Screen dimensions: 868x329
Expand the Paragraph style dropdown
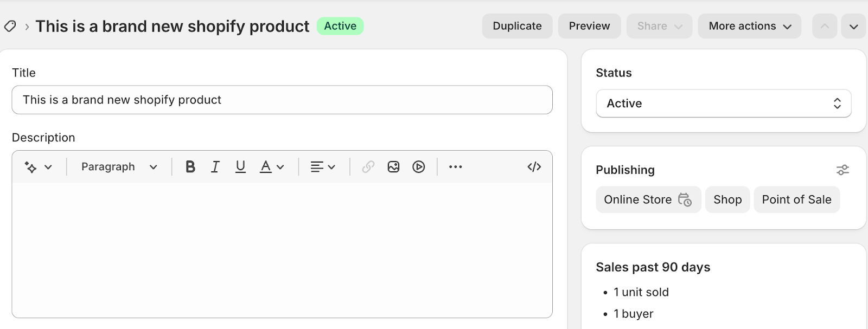coord(119,167)
